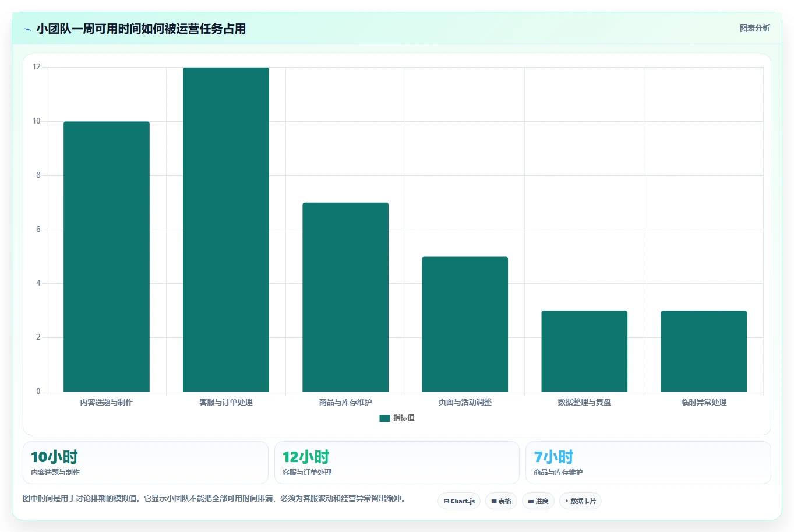Click 商品与库存维护 caption under 7小时
Viewport: 794px width, 532px height.
558,473
